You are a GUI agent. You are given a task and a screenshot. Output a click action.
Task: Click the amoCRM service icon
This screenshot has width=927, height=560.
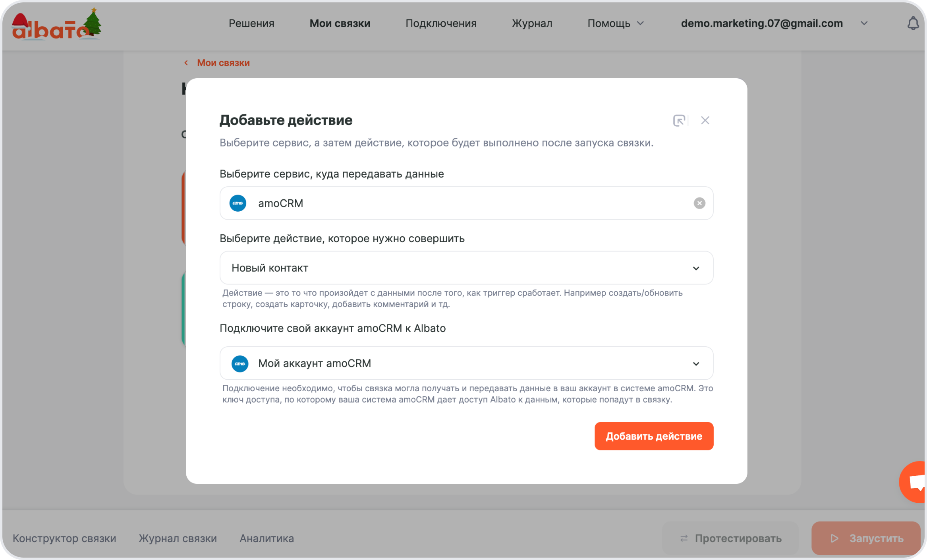click(x=238, y=203)
